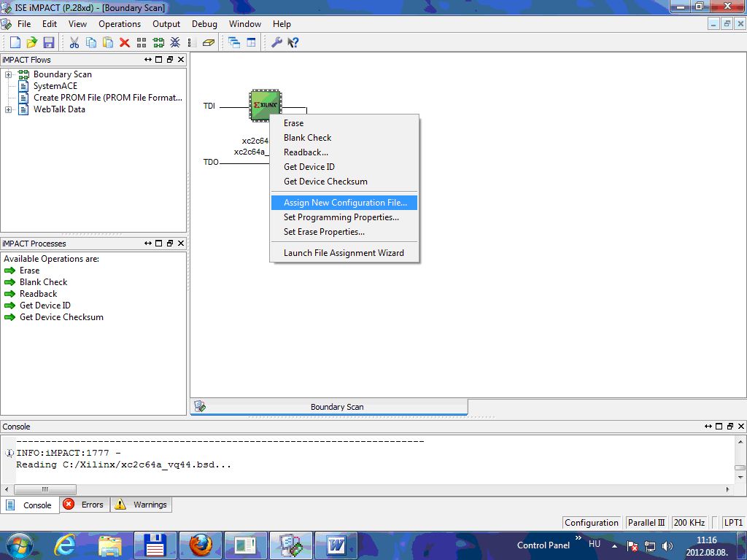The height and width of the screenshot is (560, 747).
Task: Select Assign New Configuration File menu entry
Action: point(345,203)
